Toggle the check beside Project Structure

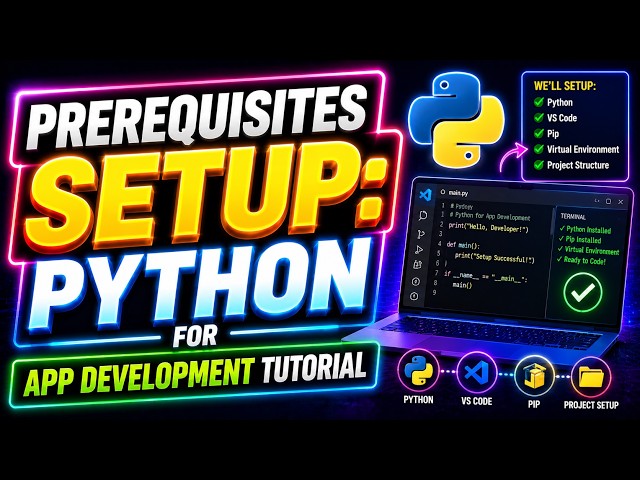click(539, 164)
